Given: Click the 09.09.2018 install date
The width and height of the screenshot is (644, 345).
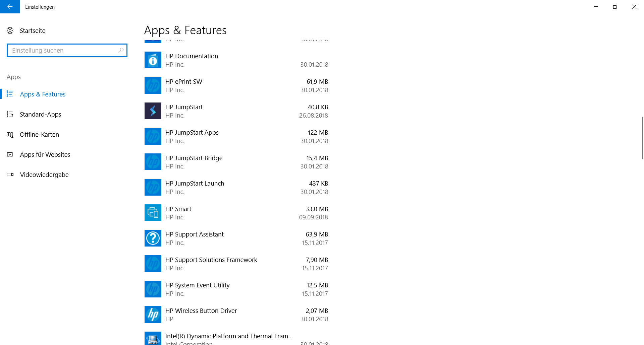Looking at the screenshot, I should (x=314, y=217).
